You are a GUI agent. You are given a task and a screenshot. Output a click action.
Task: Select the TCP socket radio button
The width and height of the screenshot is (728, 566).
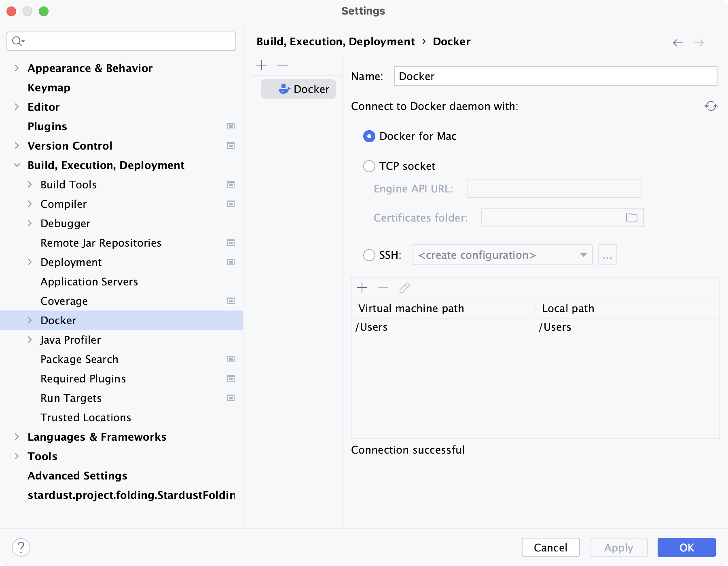pos(369,166)
